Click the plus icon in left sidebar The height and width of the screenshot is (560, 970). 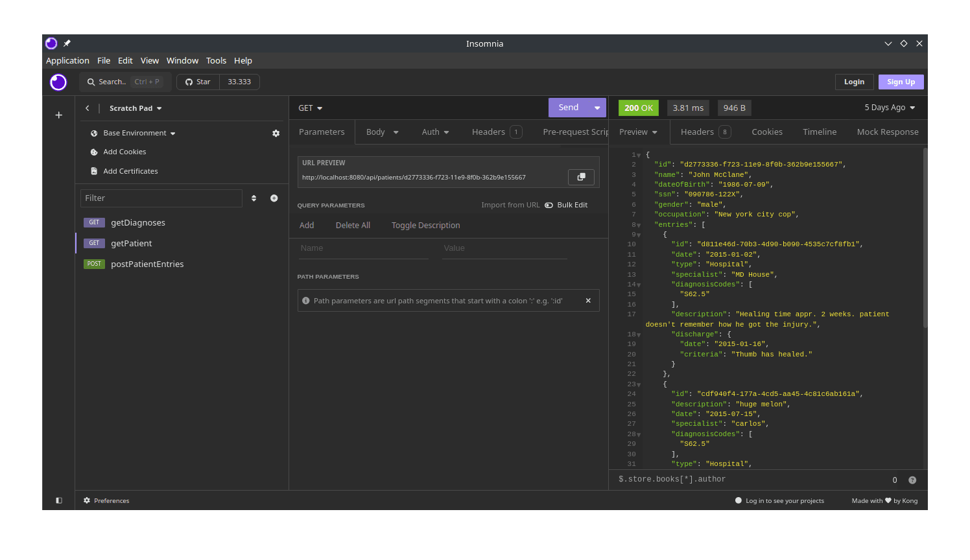tap(59, 115)
